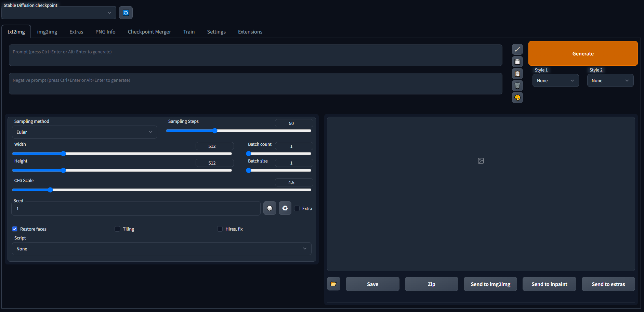The height and width of the screenshot is (312, 644).
Task: Click the art palette icon
Action: coord(517,97)
